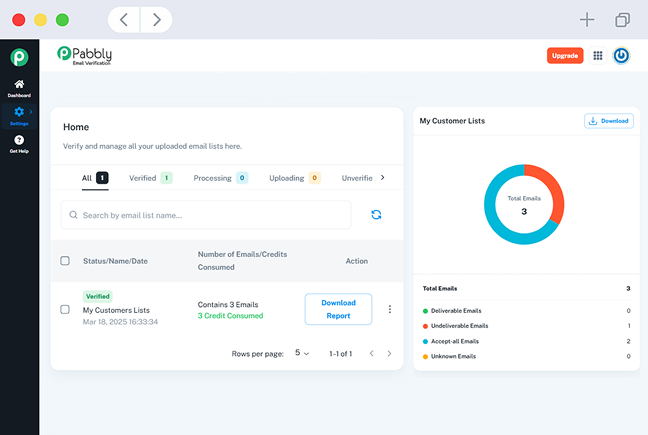Click the power profile icon
Viewport: 648px width, 435px height.
pos(621,56)
